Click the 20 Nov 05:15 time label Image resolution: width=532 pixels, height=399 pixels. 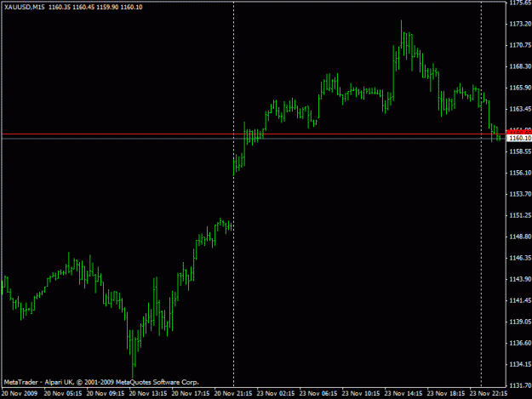pos(63,394)
